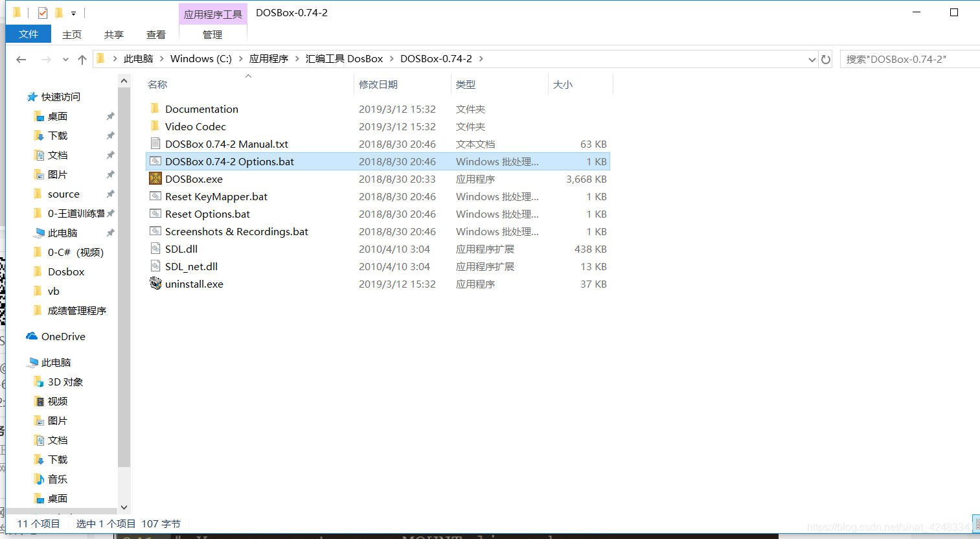The width and height of the screenshot is (980, 539).
Task: Refresh the current folder view
Action: pyautogui.click(x=826, y=59)
